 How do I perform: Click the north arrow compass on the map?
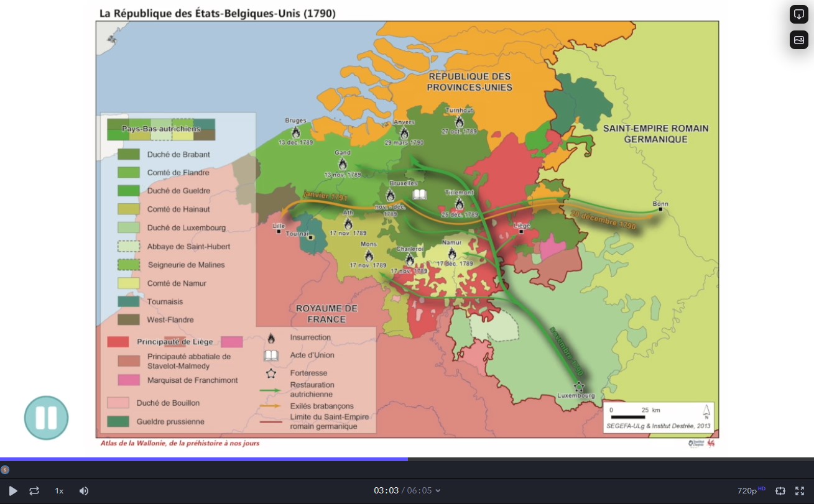click(706, 411)
